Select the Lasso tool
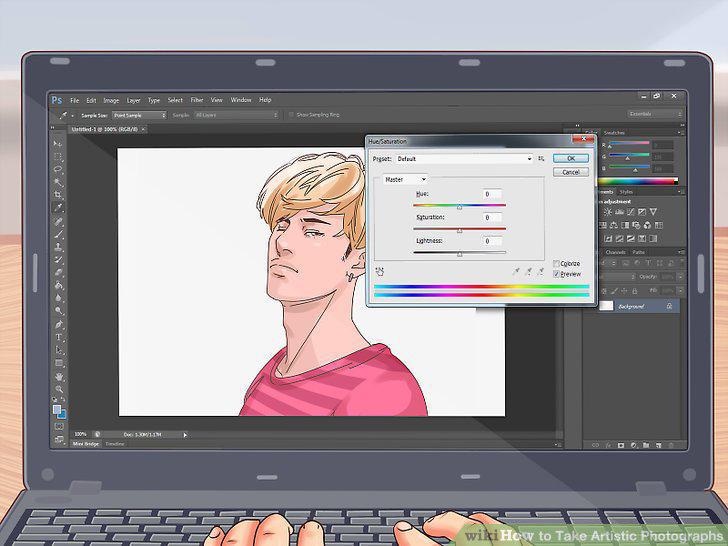The height and width of the screenshot is (546, 728). click(58, 169)
